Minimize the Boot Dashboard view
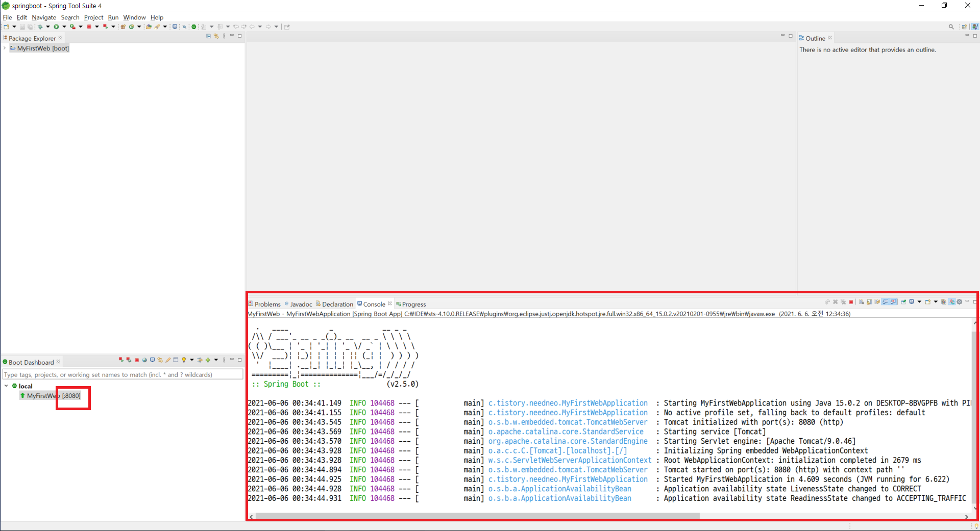980x531 pixels. (232, 360)
